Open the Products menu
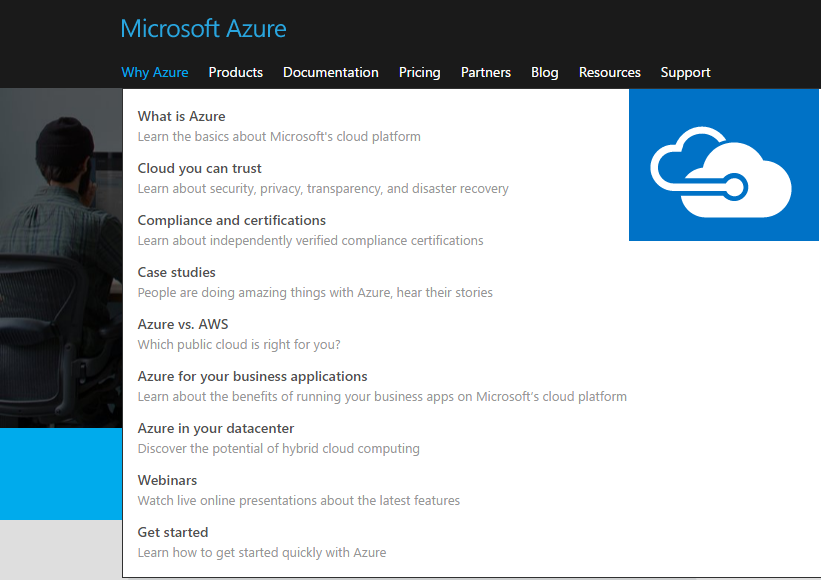The image size is (821, 580). [x=236, y=72]
